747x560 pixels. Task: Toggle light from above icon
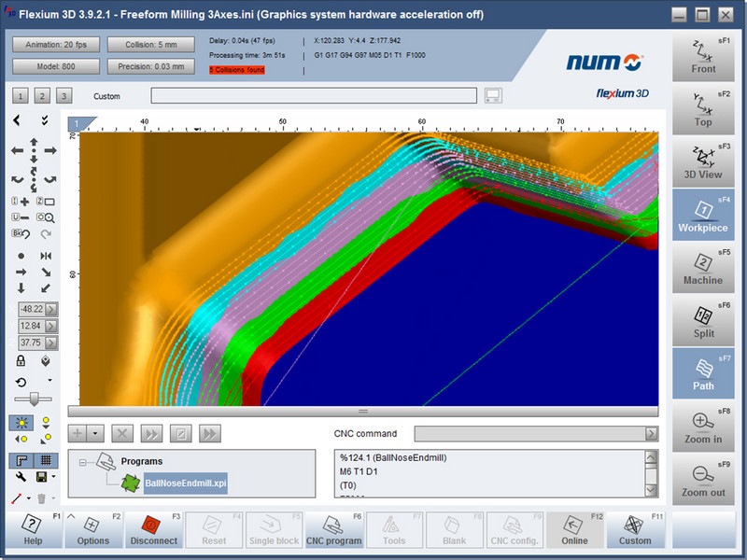coord(46,422)
